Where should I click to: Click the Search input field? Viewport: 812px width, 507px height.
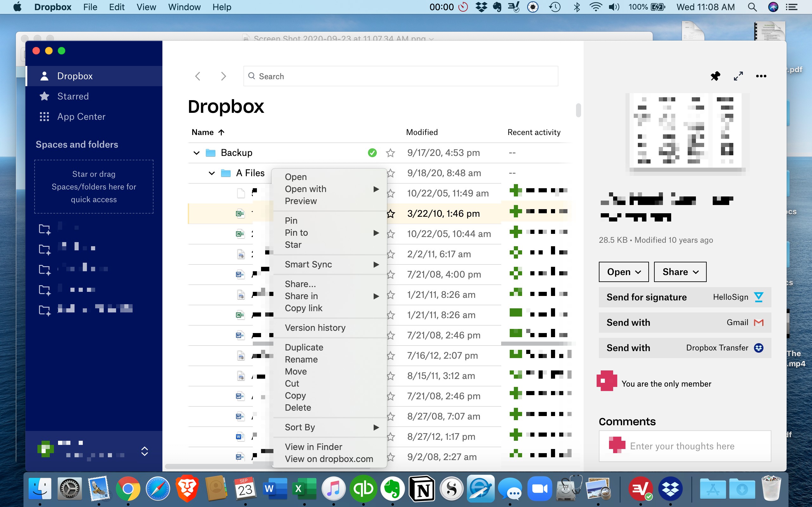point(401,76)
